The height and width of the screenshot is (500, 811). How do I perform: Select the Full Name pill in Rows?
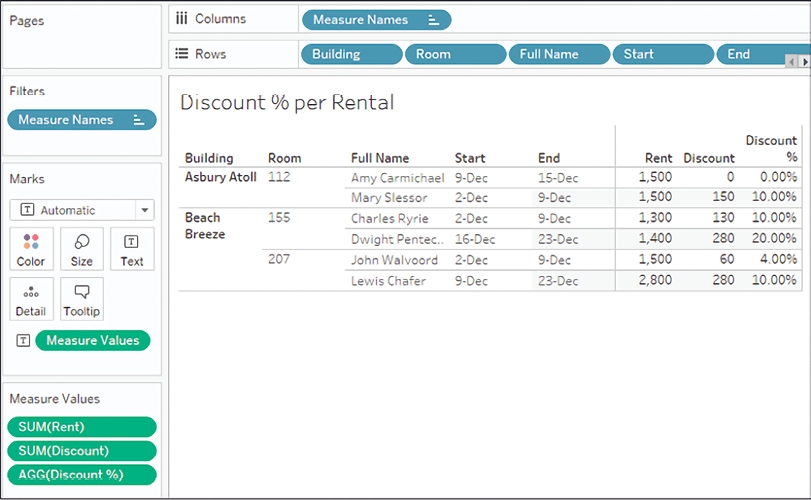click(x=558, y=54)
